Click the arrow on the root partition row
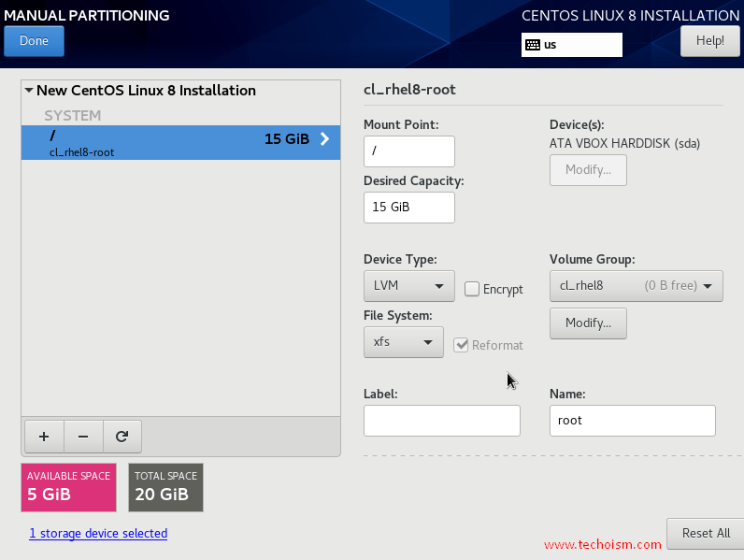The width and height of the screenshot is (744, 560). coord(325,139)
